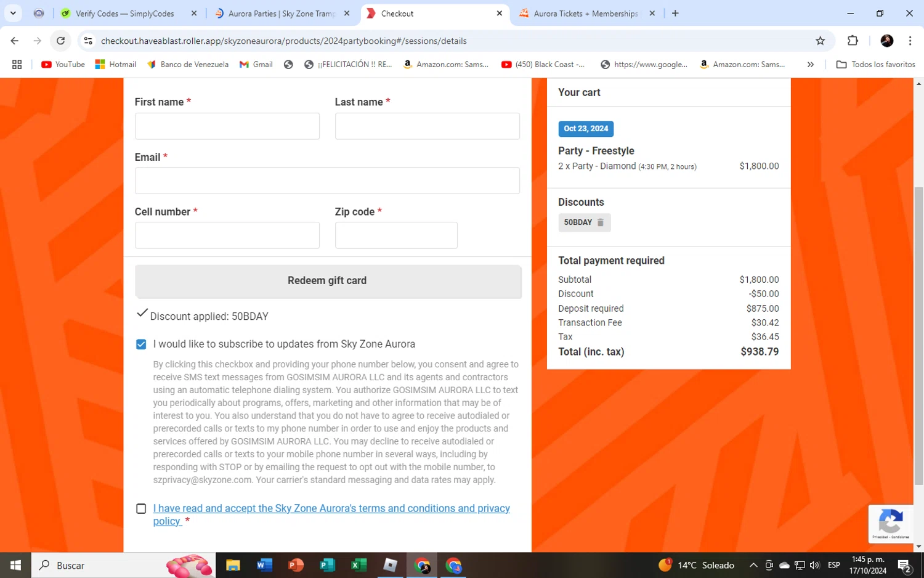This screenshot has width=924, height=578.
Task: Close the Checkout tab
Action: tap(500, 13)
